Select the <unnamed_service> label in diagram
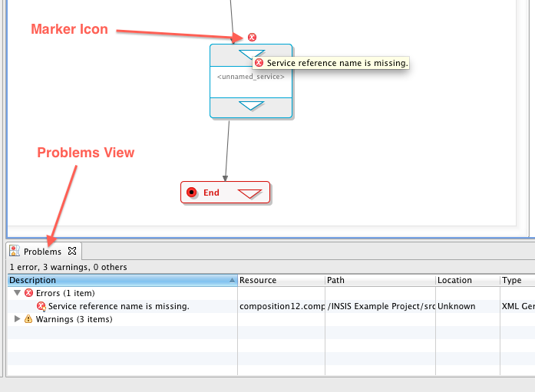Viewport: 535px width, 392px height. (x=251, y=77)
